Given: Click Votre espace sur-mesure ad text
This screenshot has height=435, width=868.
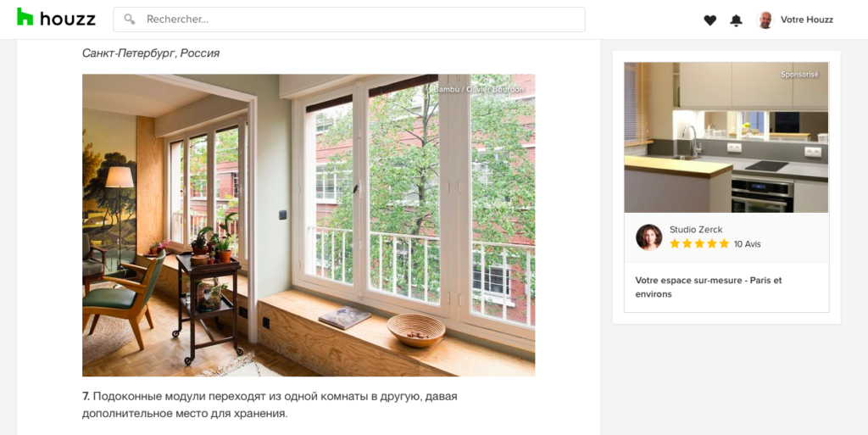Looking at the screenshot, I should [709, 287].
